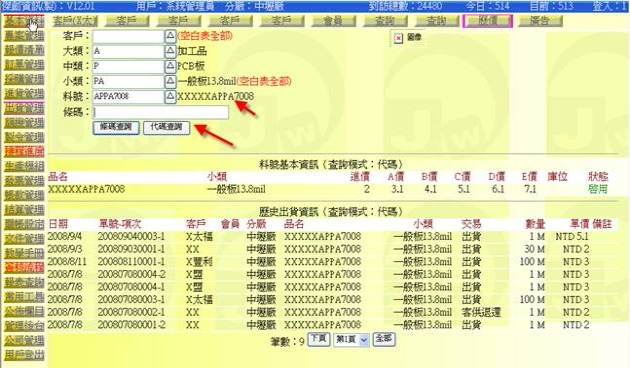
Task: Click the 品名 column header in 歷史出貨資訊
Action: pyautogui.click(x=294, y=224)
